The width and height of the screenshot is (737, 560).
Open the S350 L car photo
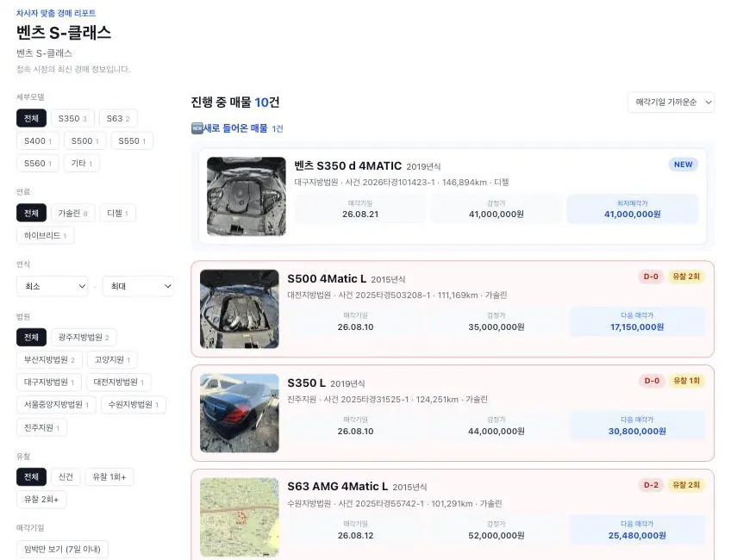click(x=240, y=413)
